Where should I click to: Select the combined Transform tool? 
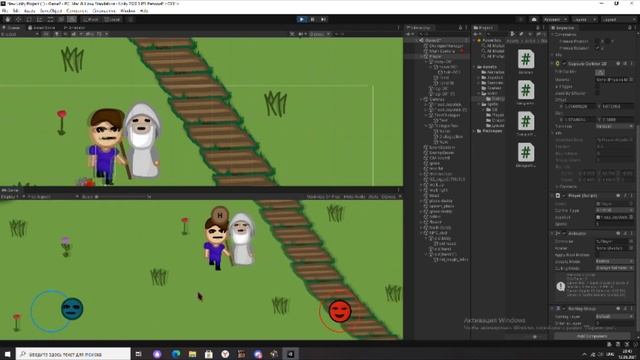pos(61,19)
